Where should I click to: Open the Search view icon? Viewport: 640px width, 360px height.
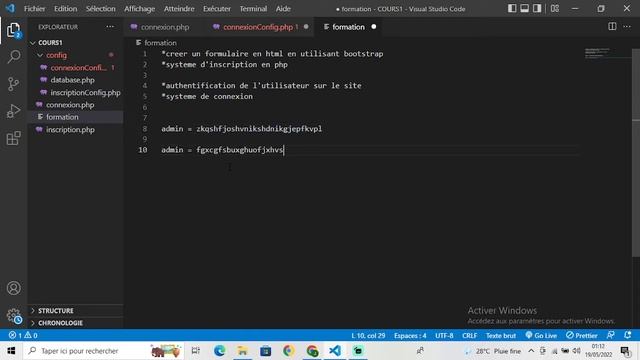click(13, 57)
